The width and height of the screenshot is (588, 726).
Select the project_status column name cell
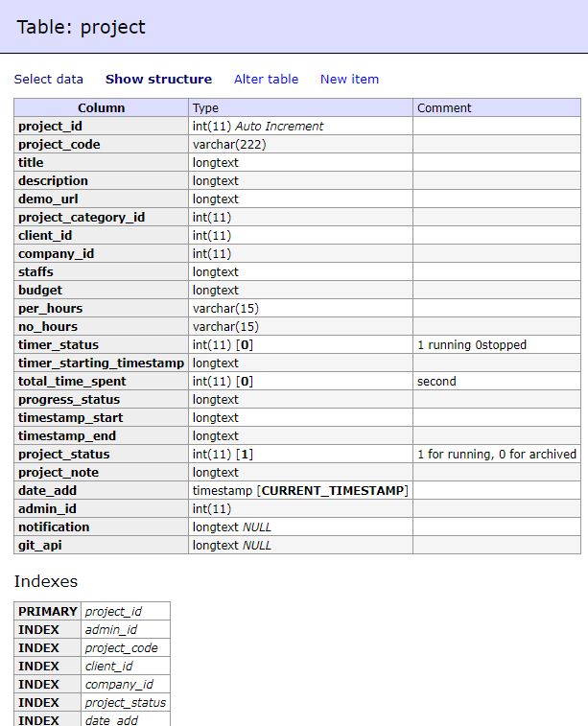[x=102, y=454]
